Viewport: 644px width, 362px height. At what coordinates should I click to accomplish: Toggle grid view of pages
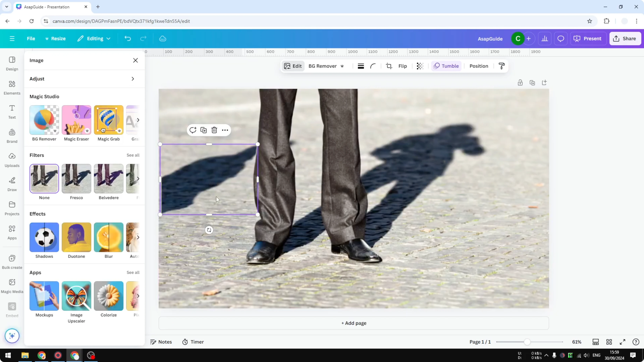coord(609,342)
